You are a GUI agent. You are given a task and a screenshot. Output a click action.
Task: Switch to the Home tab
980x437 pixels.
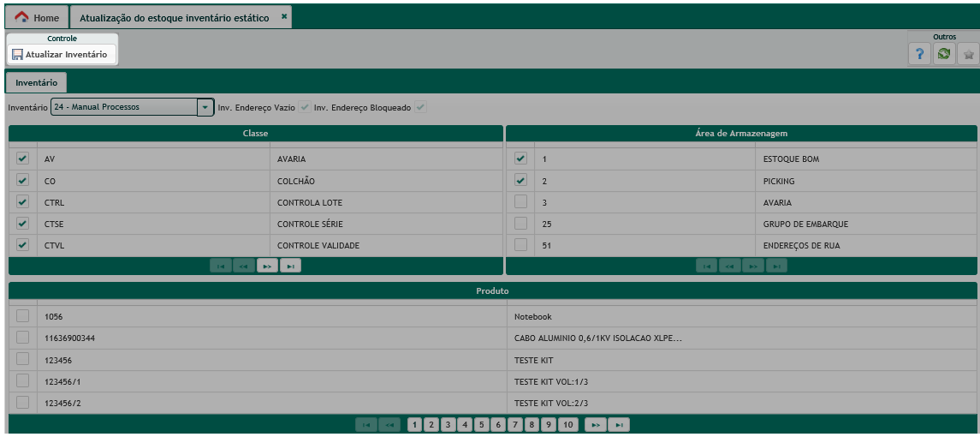(36, 17)
